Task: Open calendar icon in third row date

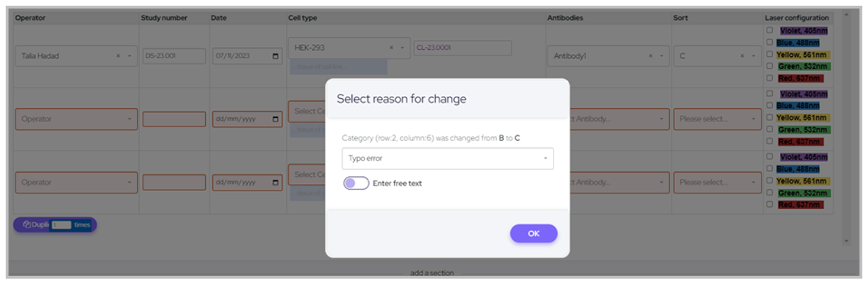Action: (x=276, y=183)
